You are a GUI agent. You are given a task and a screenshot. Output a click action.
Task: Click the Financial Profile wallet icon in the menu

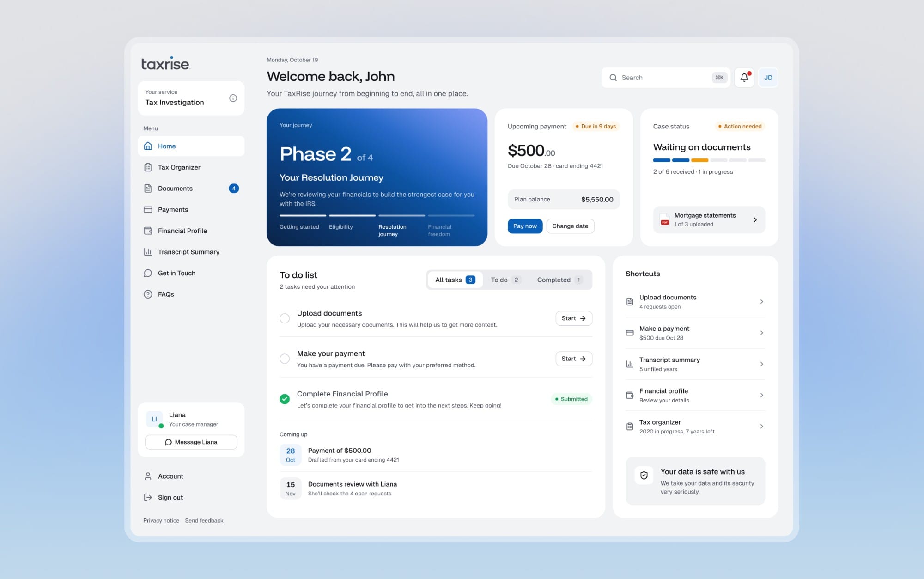point(148,231)
